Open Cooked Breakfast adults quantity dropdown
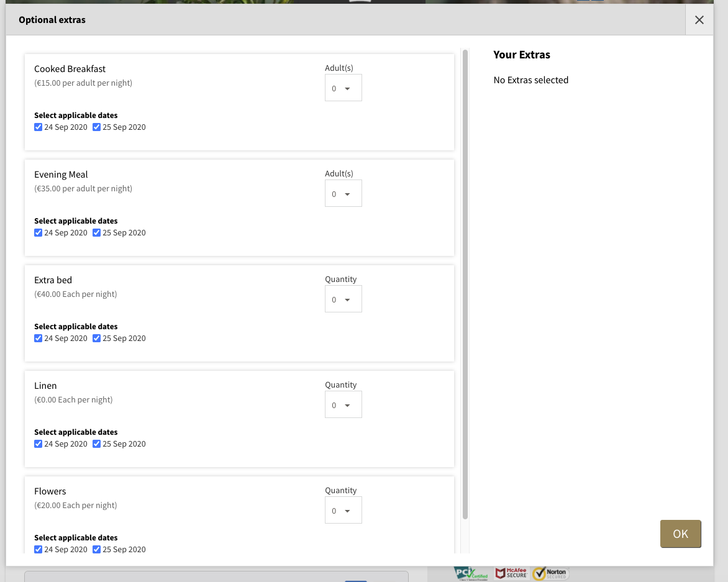The image size is (728, 582). tap(343, 88)
